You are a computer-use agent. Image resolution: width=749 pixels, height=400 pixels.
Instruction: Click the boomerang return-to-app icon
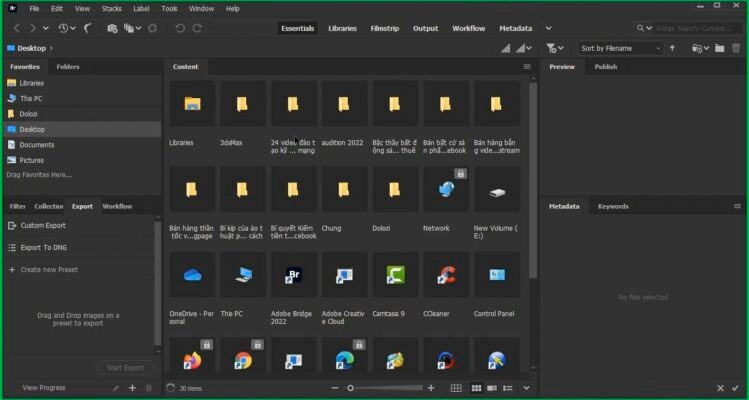pyautogui.click(x=88, y=28)
